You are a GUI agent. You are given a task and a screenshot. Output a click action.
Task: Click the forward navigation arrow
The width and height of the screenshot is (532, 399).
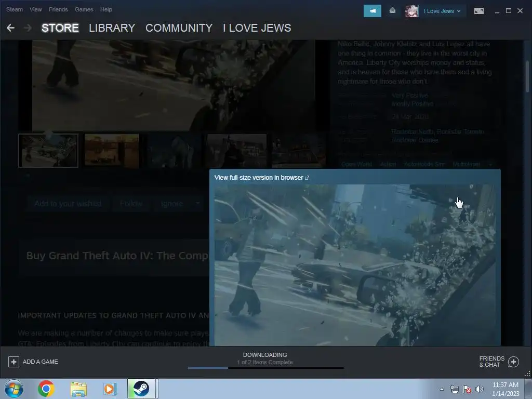tap(28, 28)
